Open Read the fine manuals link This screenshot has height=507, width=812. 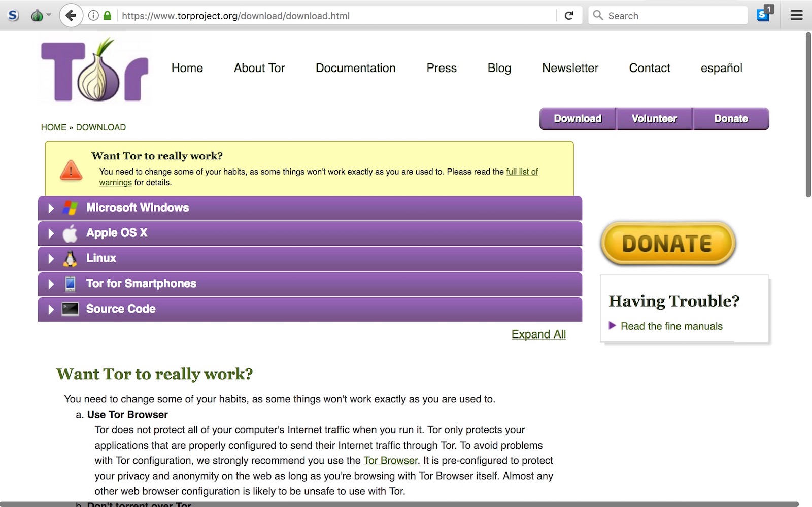point(671,326)
